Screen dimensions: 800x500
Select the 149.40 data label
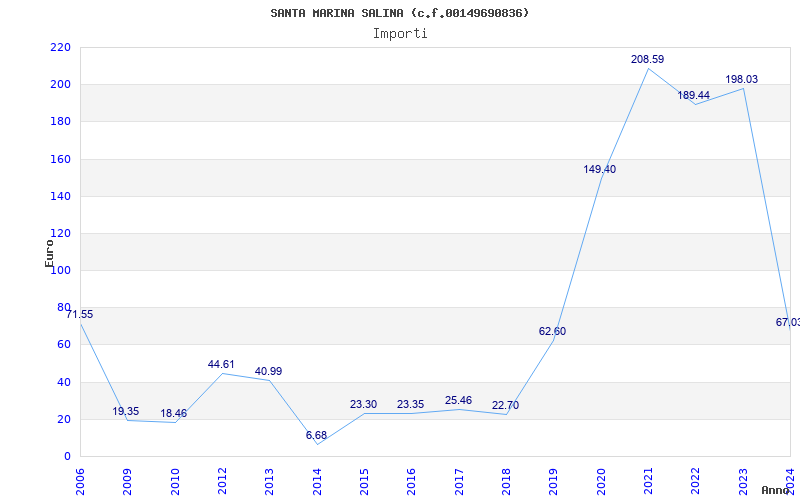599,169
